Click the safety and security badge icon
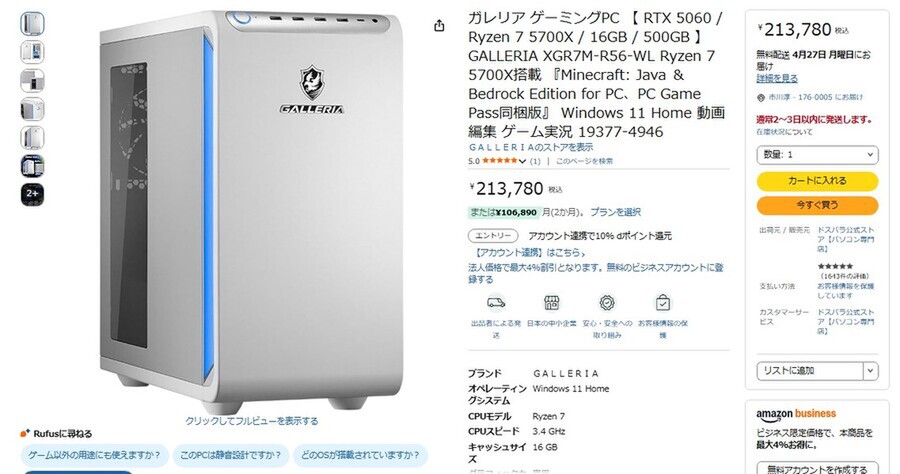Image resolution: width=900 pixels, height=474 pixels. [607, 302]
